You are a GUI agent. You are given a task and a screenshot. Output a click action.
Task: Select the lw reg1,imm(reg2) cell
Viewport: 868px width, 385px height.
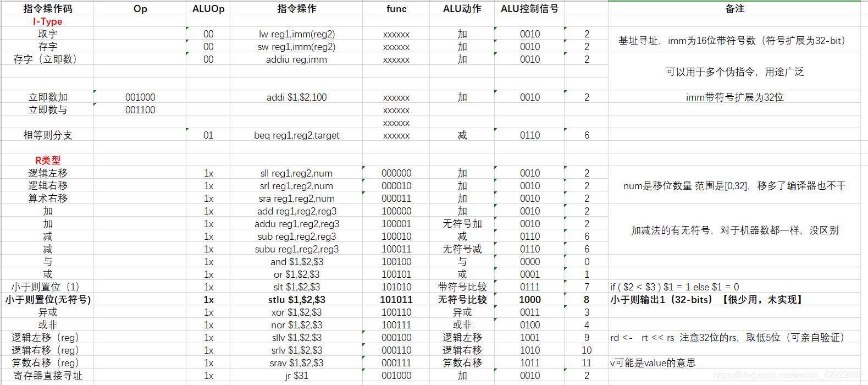pos(296,34)
